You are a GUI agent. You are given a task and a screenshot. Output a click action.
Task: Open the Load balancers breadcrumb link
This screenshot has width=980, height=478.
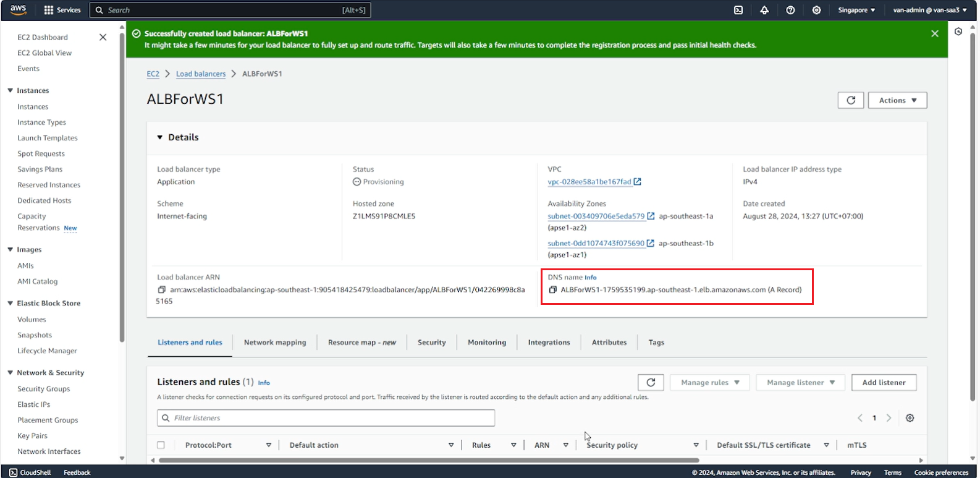click(x=201, y=74)
